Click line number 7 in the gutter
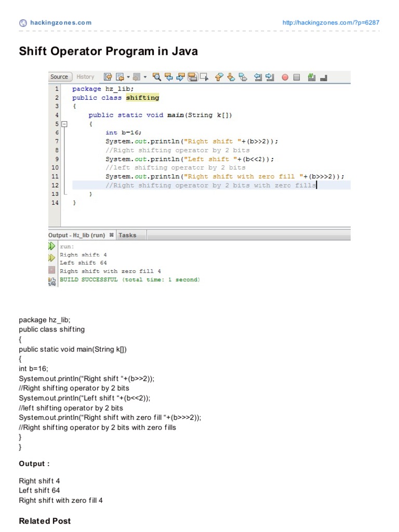Image resolution: width=399 pixels, height=532 pixels. [x=57, y=141]
